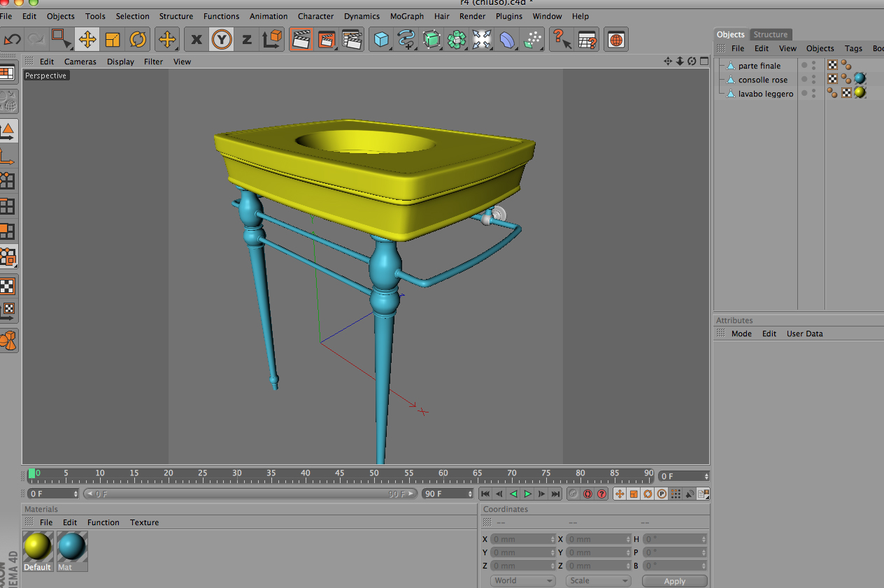This screenshot has height=588, width=884.
Task: Render the active view
Action: (x=301, y=39)
